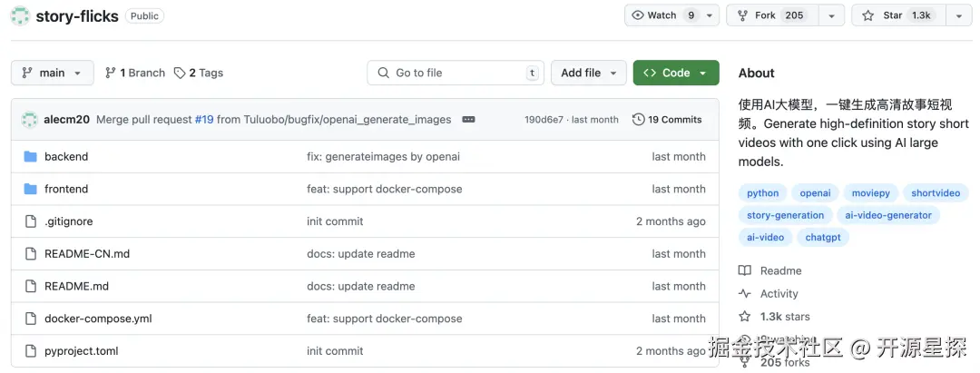Fork the repository
980x373 pixels.
coord(770,15)
